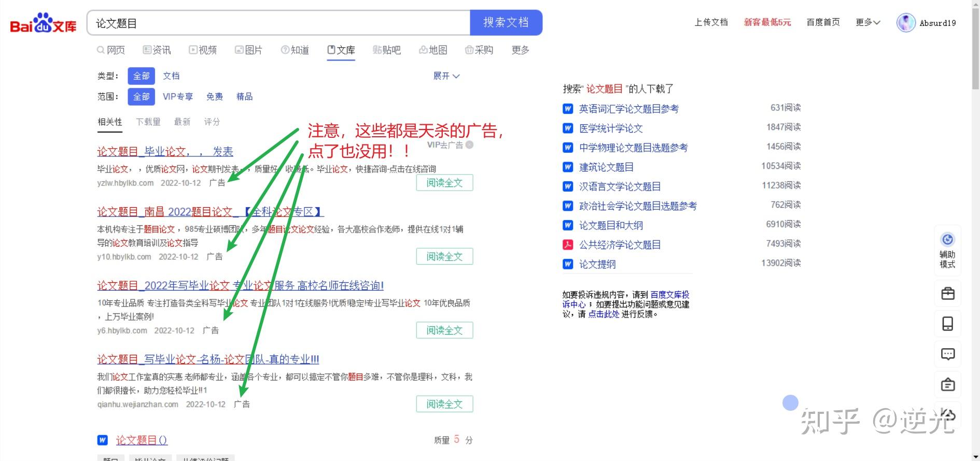
Task: Click the VIP去广告 label
Action: pos(445,145)
